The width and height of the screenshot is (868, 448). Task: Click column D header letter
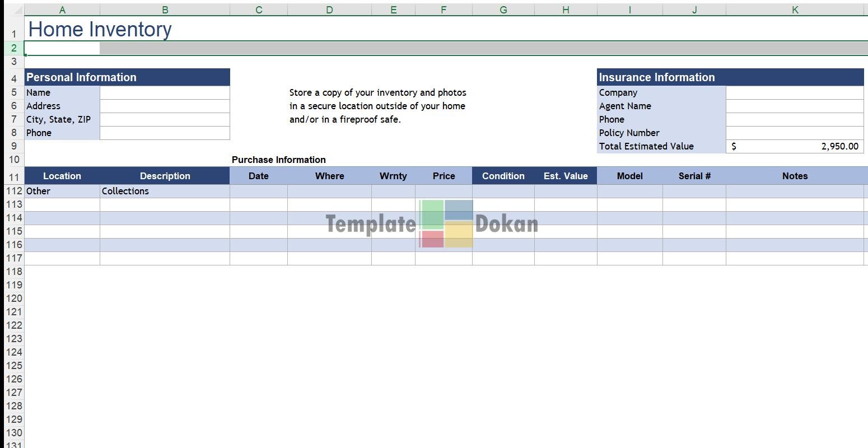point(329,10)
